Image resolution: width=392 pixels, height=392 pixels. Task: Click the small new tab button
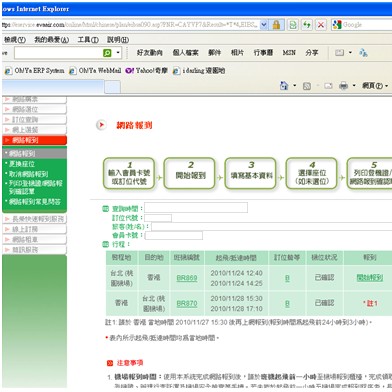coord(112,87)
